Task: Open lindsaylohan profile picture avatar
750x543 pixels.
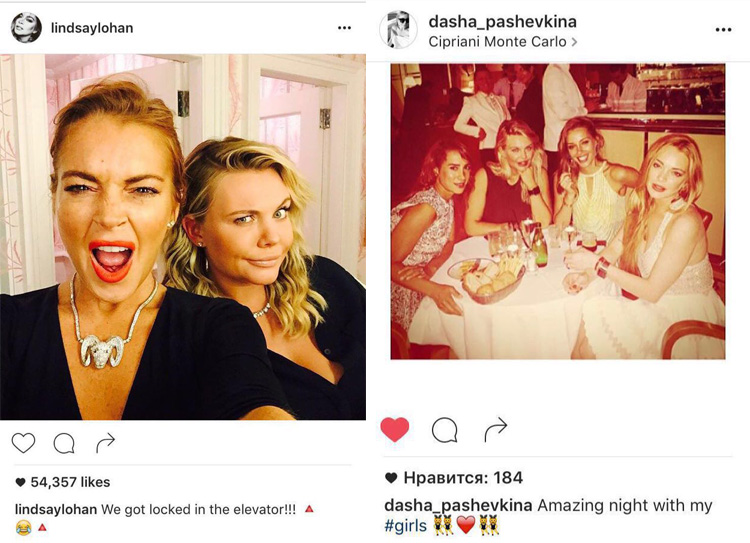Action: (x=26, y=28)
